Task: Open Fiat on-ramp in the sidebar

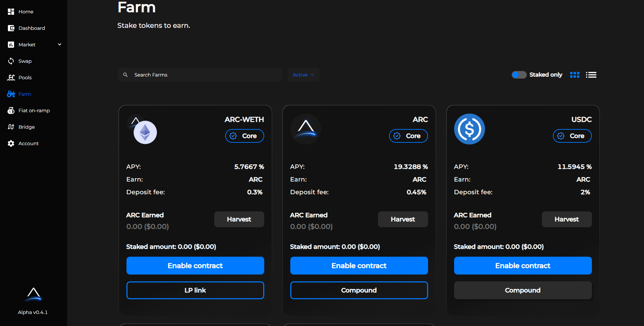Action: 34,110
